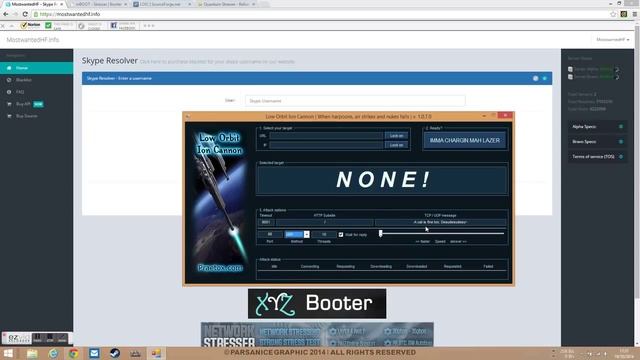This screenshot has height=360, width=640.
Task: Click the HTTP Subsite field
Action: (324, 222)
